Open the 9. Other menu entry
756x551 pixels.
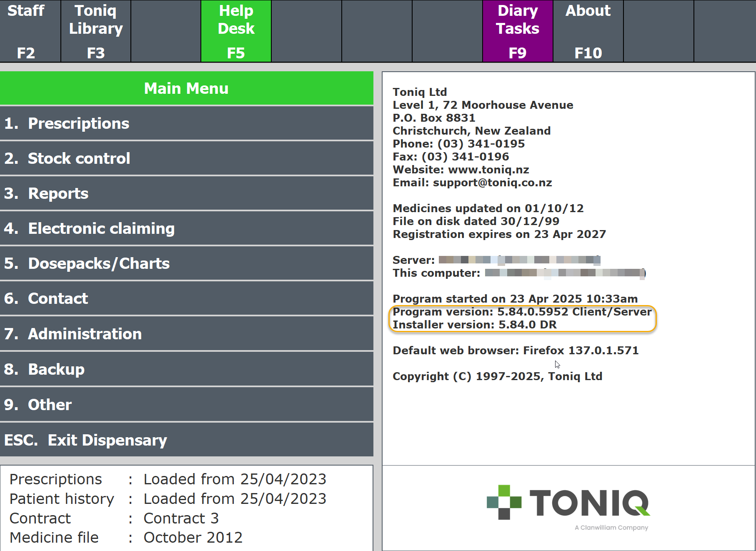coord(187,405)
